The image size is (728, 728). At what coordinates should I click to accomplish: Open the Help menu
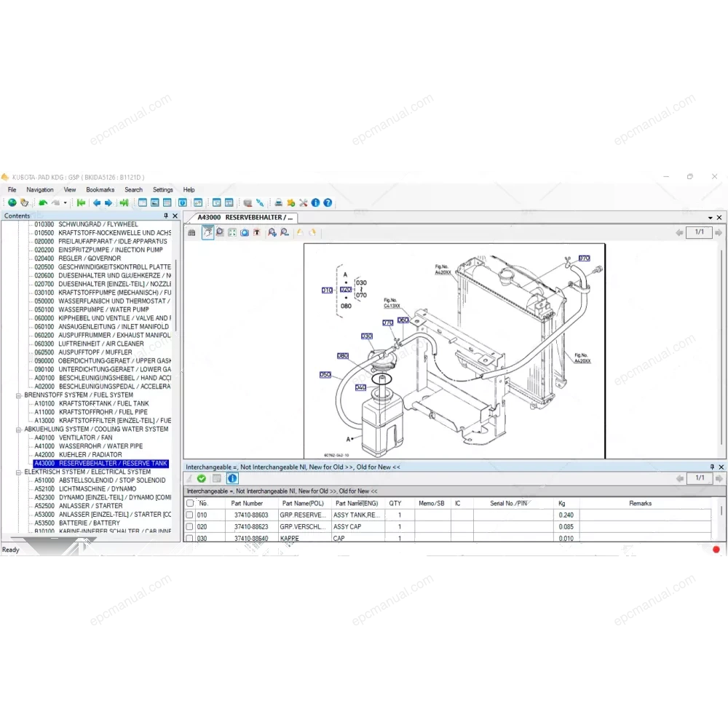189,189
